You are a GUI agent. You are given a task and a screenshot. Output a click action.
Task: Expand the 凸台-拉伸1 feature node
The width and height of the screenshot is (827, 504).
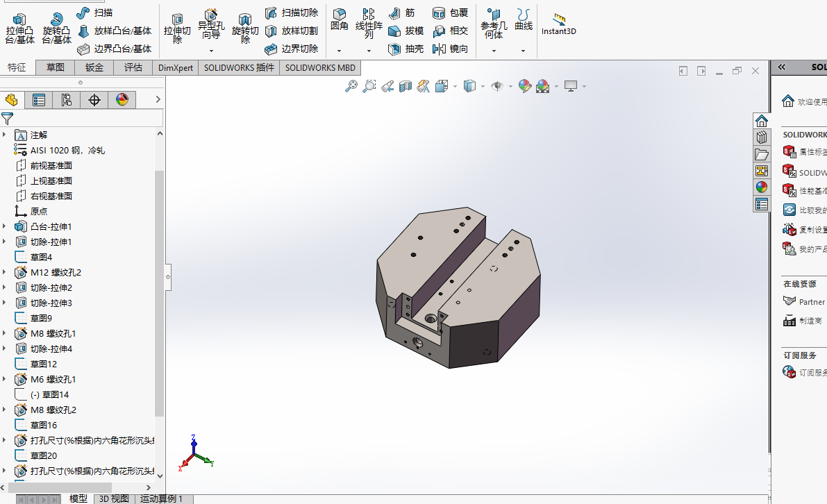[5, 226]
